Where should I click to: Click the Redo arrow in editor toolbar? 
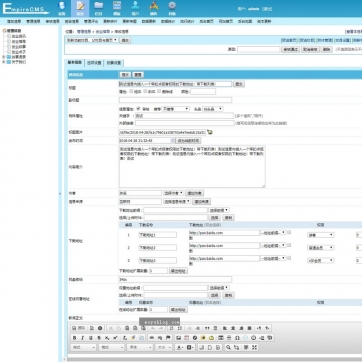point(161,328)
